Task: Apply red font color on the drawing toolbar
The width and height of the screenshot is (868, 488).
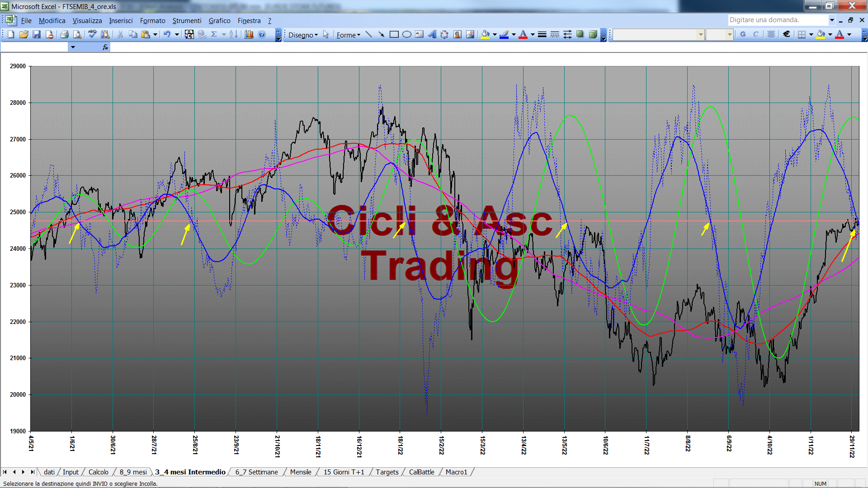Action: (523, 34)
